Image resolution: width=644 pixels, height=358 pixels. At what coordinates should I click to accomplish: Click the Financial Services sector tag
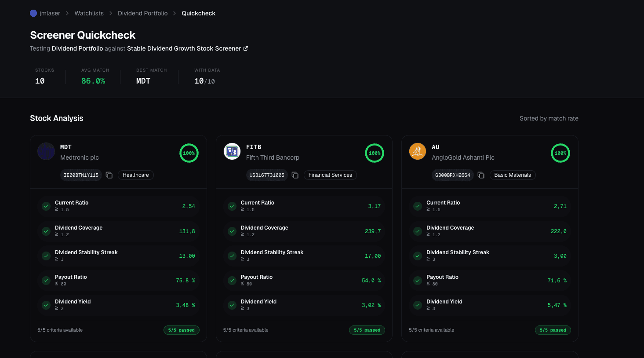click(x=330, y=175)
